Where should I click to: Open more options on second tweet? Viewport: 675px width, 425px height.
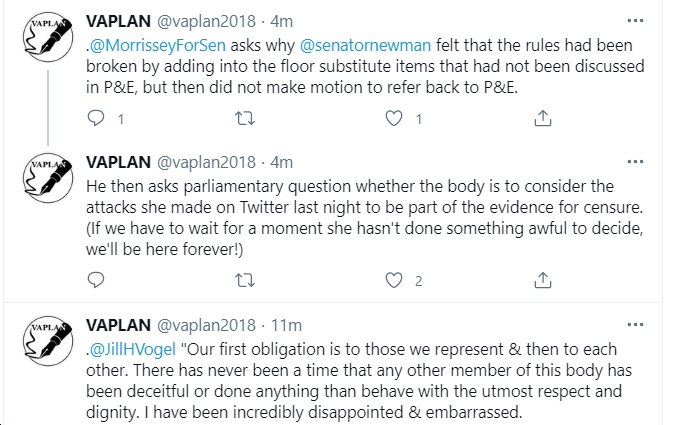click(635, 162)
